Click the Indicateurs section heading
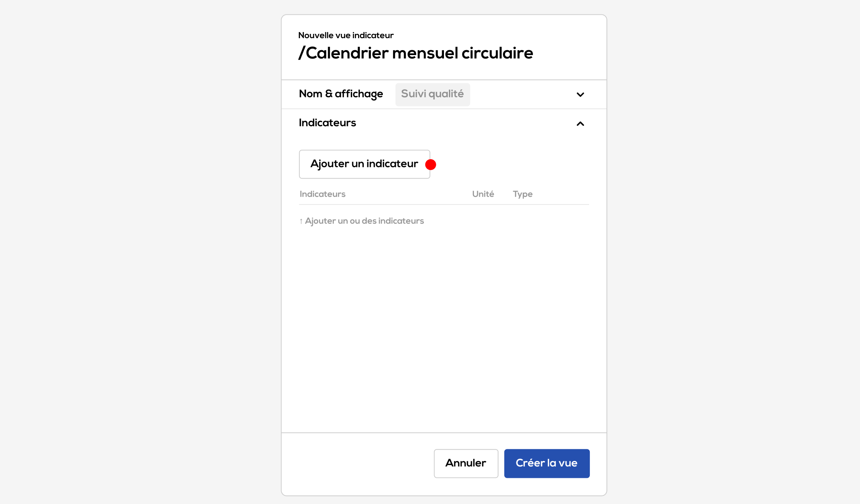 327,123
